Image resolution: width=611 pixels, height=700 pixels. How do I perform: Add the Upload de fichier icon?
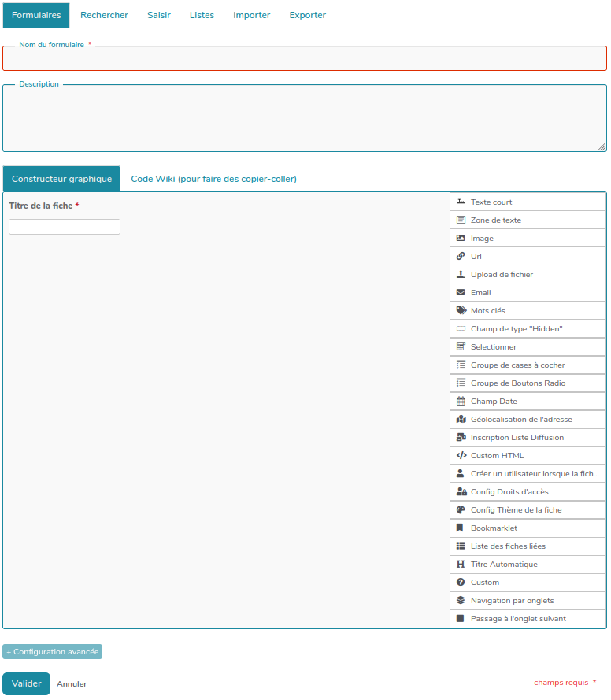click(461, 275)
